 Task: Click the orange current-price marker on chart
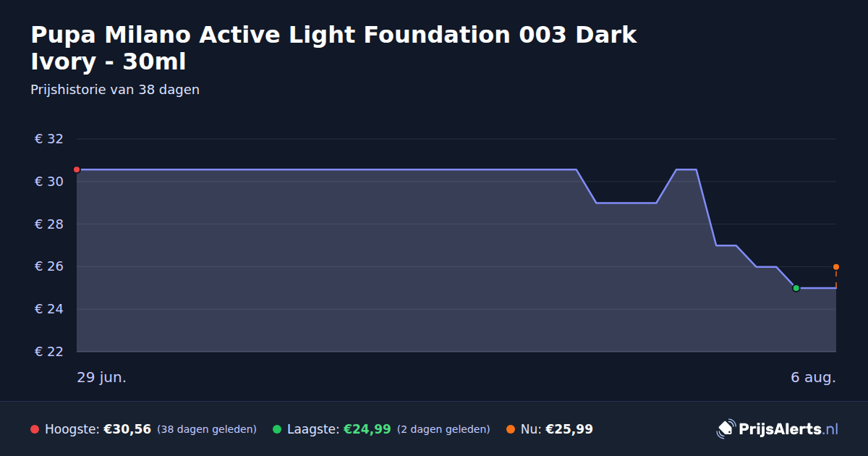[836, 267]
